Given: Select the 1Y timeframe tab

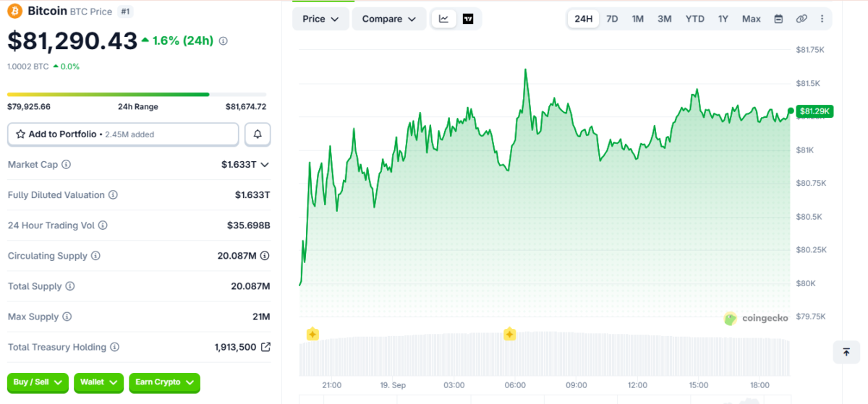Looking at the screenshot, I should pos(723,19).
